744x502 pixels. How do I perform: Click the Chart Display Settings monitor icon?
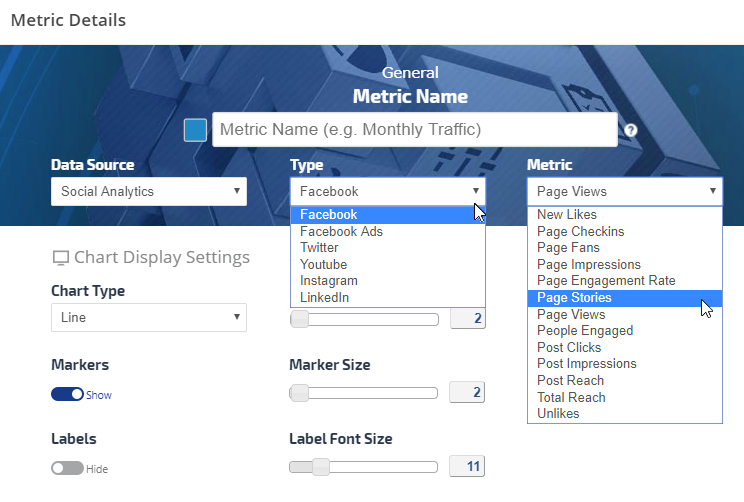(x=60, y=258)
